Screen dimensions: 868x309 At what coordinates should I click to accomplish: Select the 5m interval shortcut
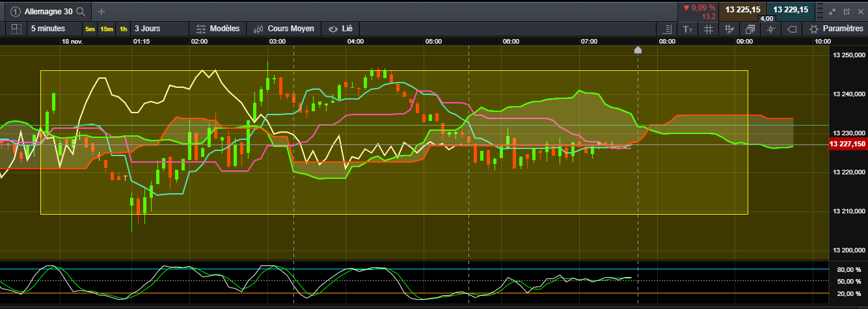pos(90,29)
